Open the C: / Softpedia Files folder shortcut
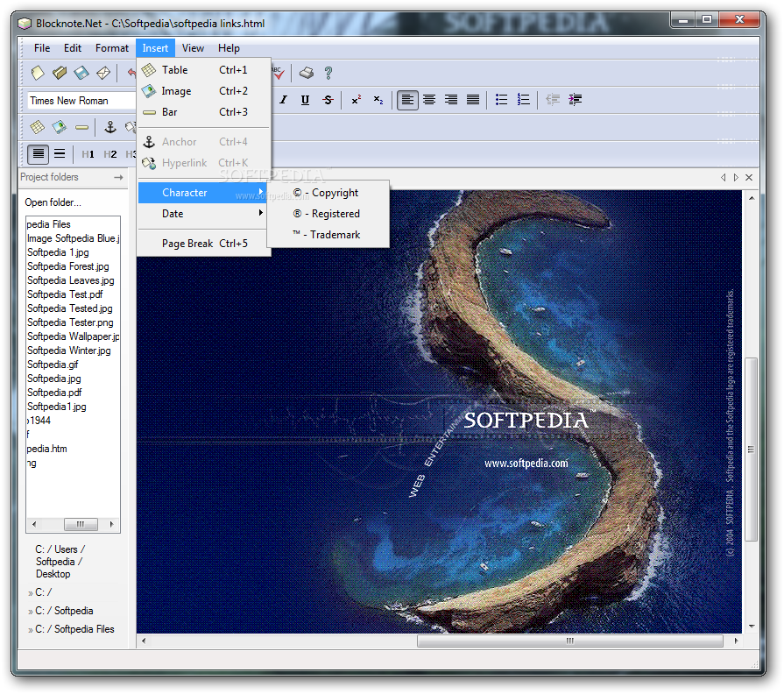Screen dimensions: 784x694 point(74,629)
